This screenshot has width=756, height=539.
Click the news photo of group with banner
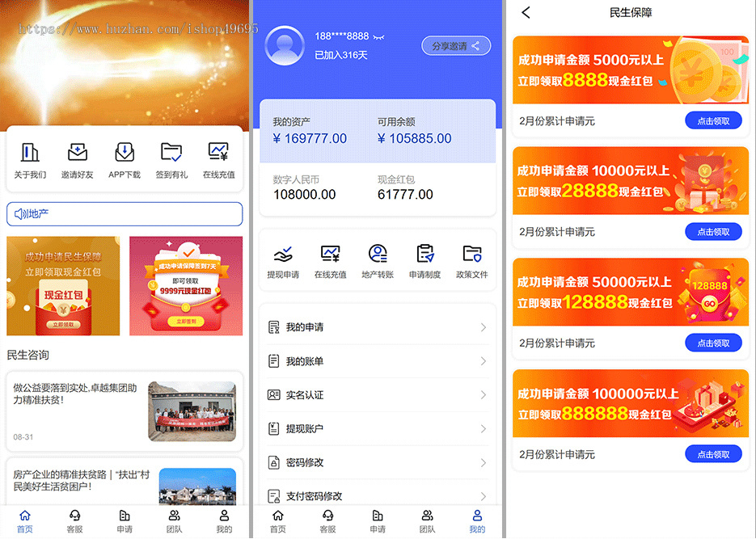[192, 411]
